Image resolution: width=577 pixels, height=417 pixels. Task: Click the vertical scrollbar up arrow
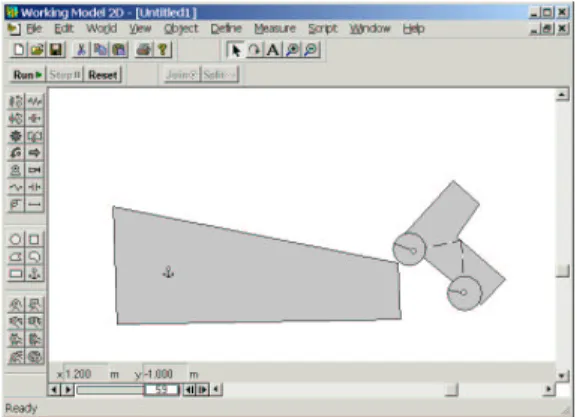tap(562, 95)
